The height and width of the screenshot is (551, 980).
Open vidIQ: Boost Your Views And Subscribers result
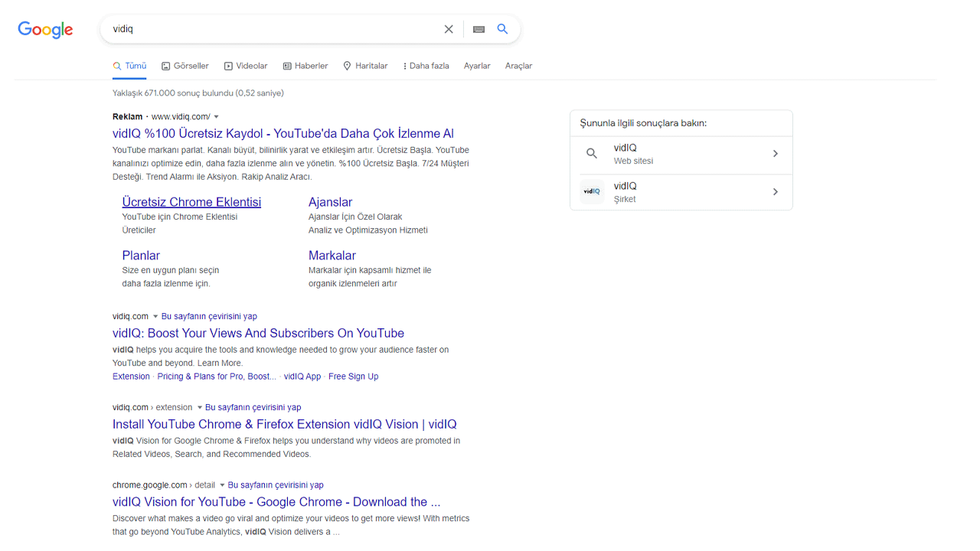tap(258, 333)
